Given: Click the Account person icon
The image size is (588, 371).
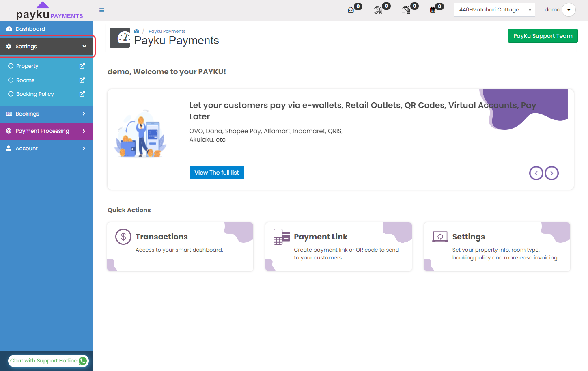Looking at the screenshot, I should pos(9,148).
